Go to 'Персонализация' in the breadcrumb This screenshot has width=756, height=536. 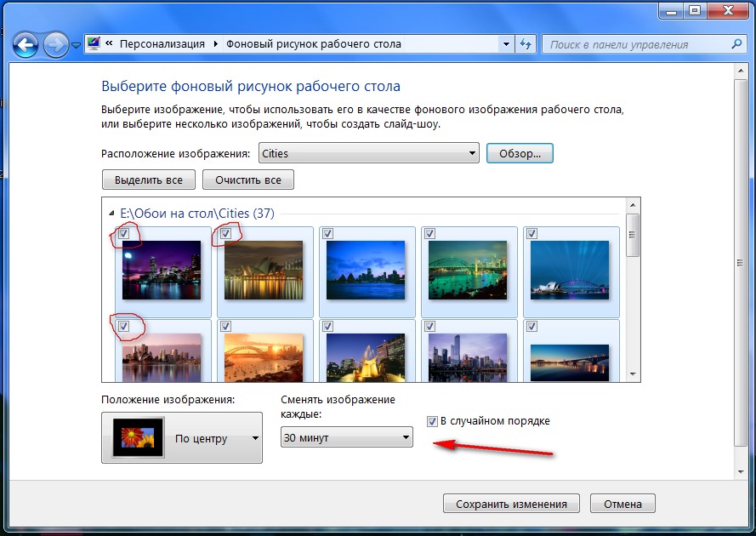(x=162, y=44)
